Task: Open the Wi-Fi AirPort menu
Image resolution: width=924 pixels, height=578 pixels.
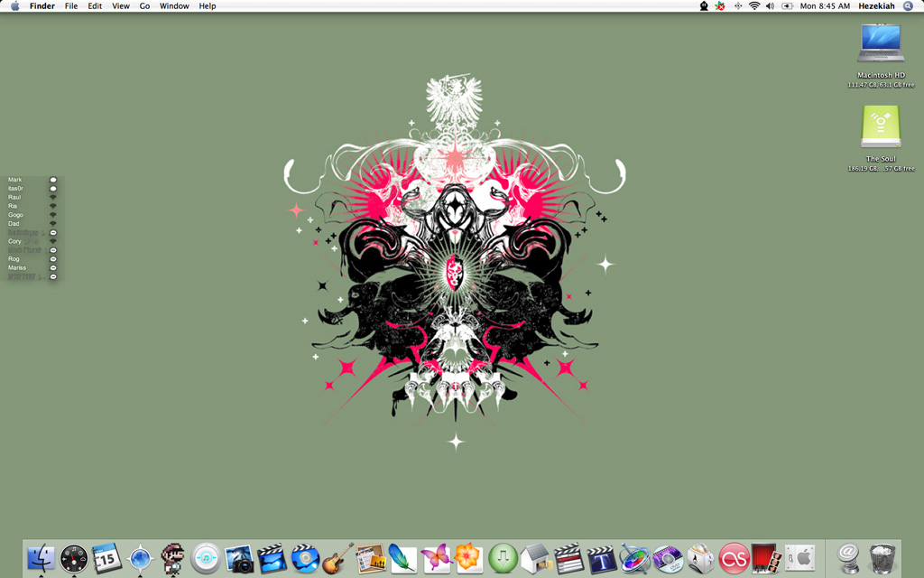Action: (x=754, y=6)
